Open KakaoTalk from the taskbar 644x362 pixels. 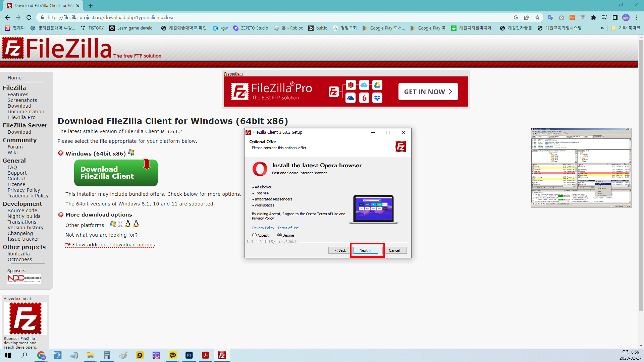tap(173, 355)
